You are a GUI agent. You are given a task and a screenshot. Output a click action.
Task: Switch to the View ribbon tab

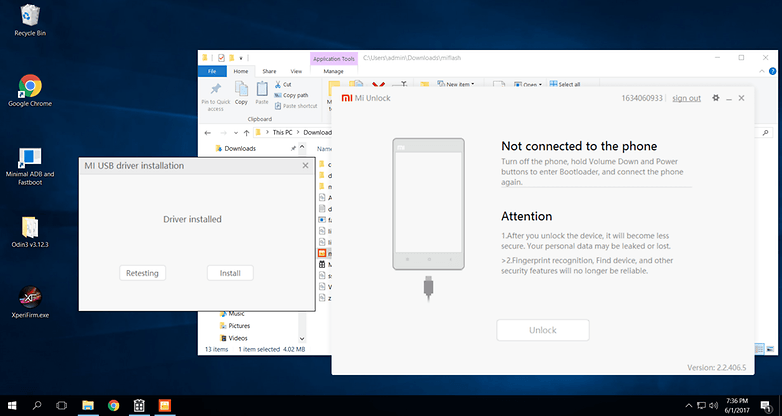point(296,71)
